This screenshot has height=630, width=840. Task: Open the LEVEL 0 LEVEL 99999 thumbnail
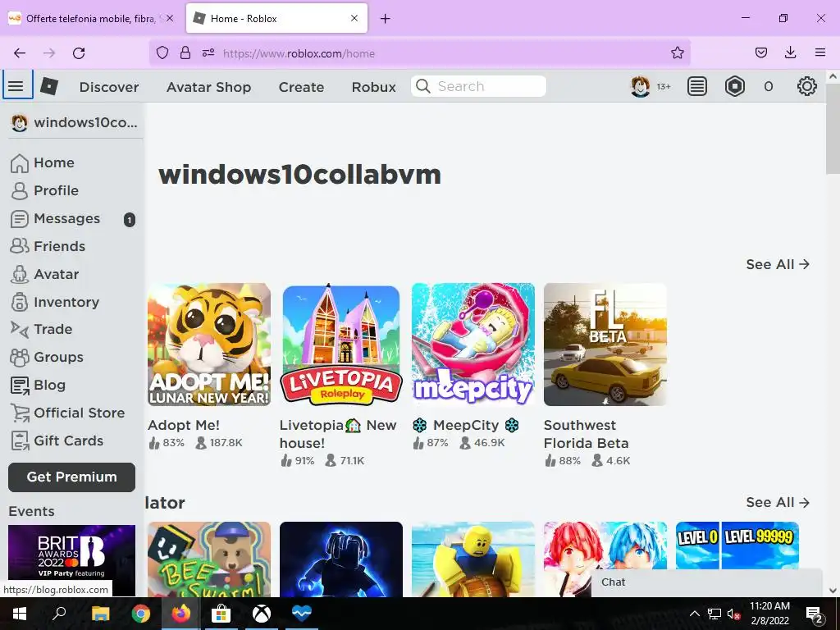click(x=737, y=546)
